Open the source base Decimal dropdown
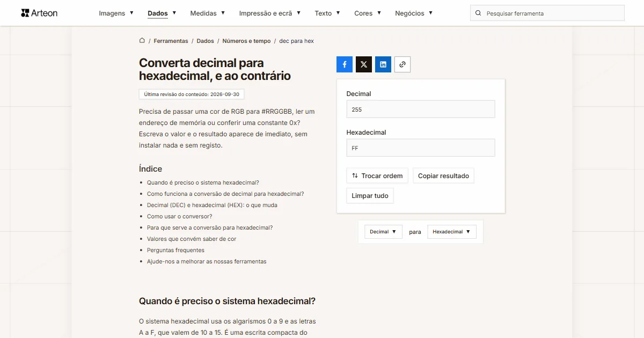The width and height of the screenshot is (644, 338). (383, 232)
